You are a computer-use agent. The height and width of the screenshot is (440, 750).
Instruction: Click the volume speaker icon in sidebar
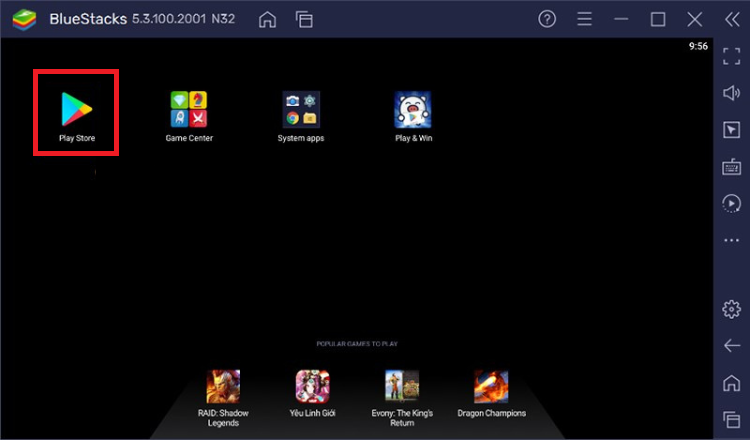coord(731,93)
